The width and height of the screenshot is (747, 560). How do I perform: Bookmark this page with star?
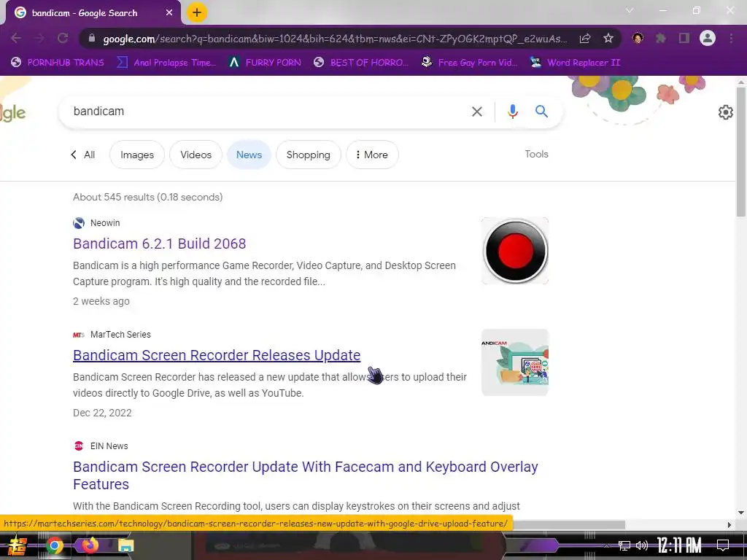click(x=608, y=39)
